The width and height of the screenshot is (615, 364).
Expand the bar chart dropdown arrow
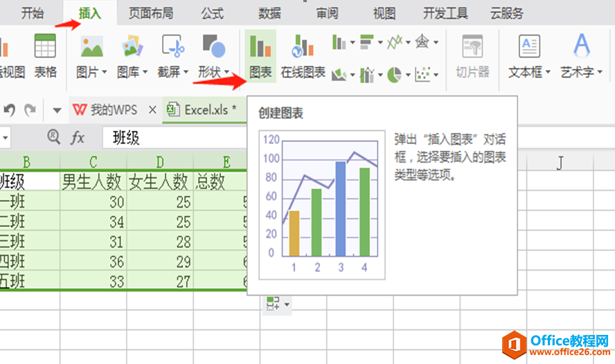[x=380, y=42]
